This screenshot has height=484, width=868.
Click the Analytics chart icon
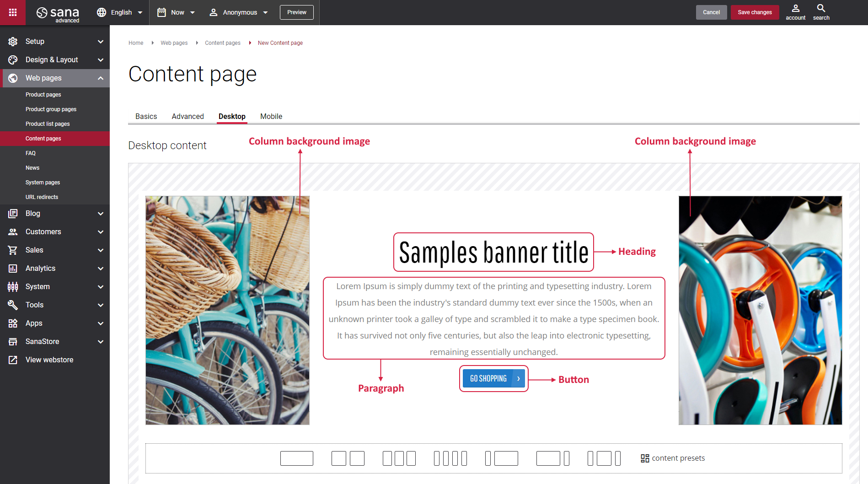(x=13, y=269)
